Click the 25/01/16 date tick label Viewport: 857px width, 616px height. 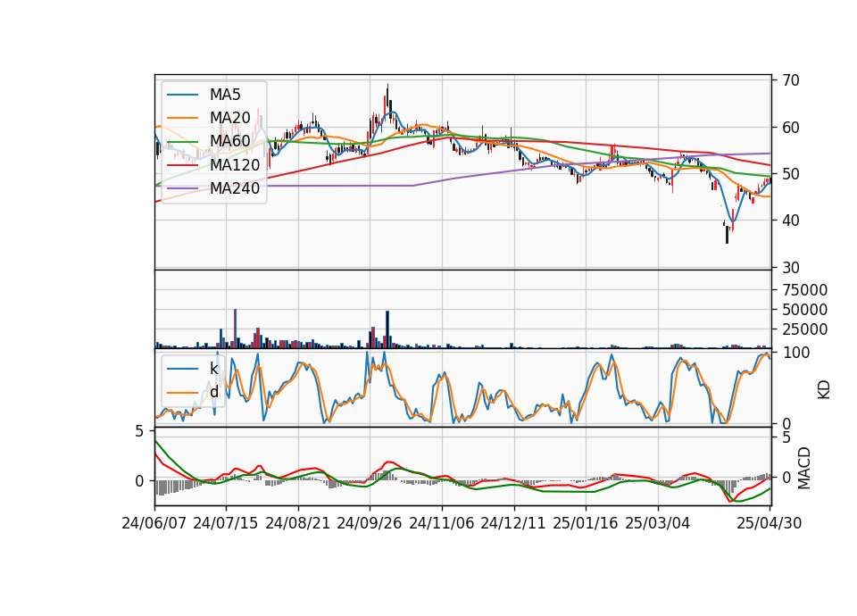click(x=586, y=523)
